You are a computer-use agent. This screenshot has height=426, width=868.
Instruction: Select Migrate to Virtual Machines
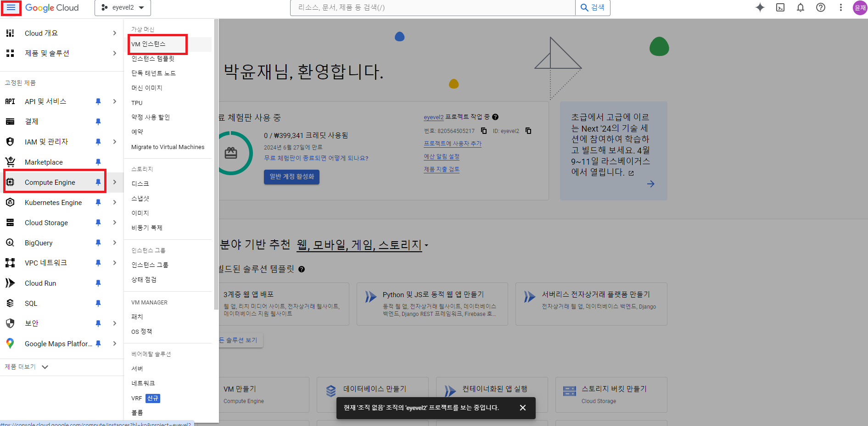pos(168,147)
